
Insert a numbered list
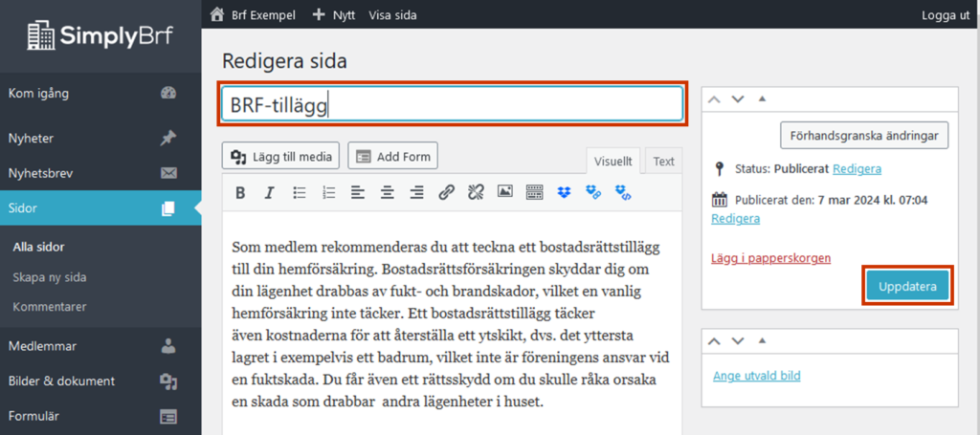click(x=328, y=193)
